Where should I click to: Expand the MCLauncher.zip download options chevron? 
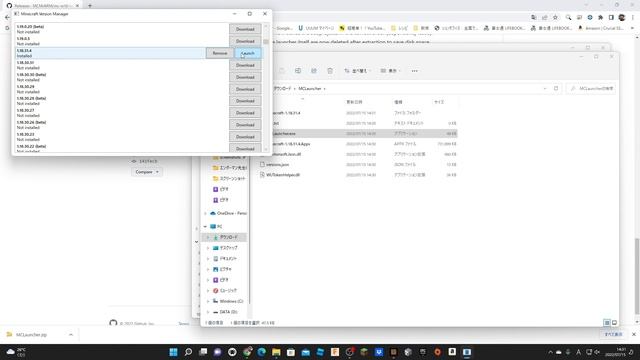click(x=71, y=335)
